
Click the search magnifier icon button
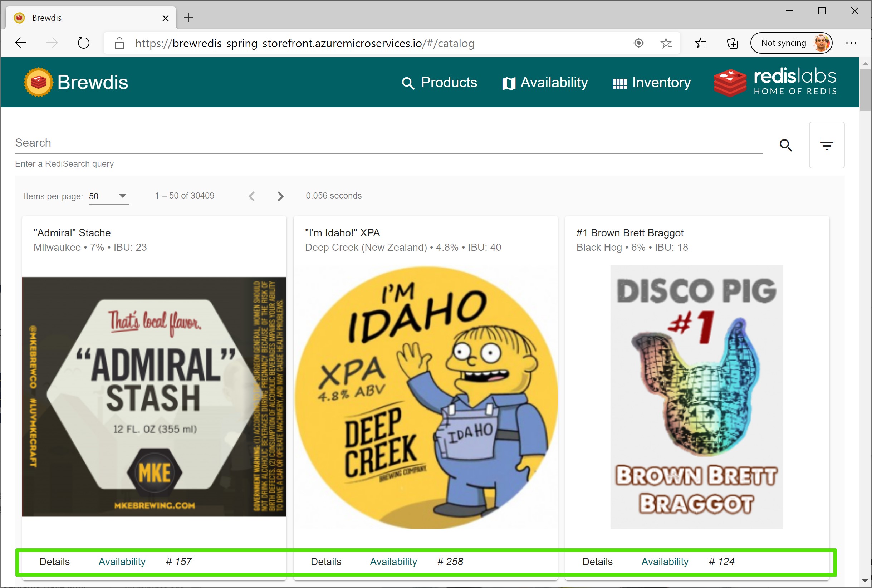click(785, 145)
